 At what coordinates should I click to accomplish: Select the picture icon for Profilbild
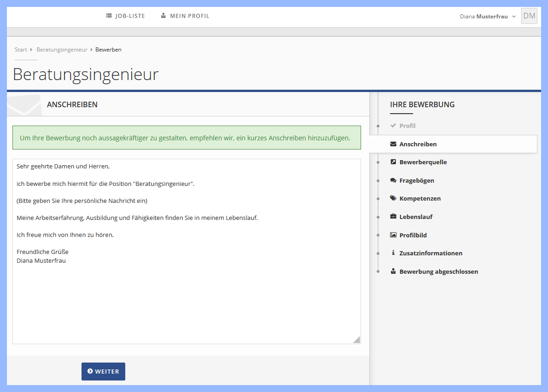click(x=393, y=235)
